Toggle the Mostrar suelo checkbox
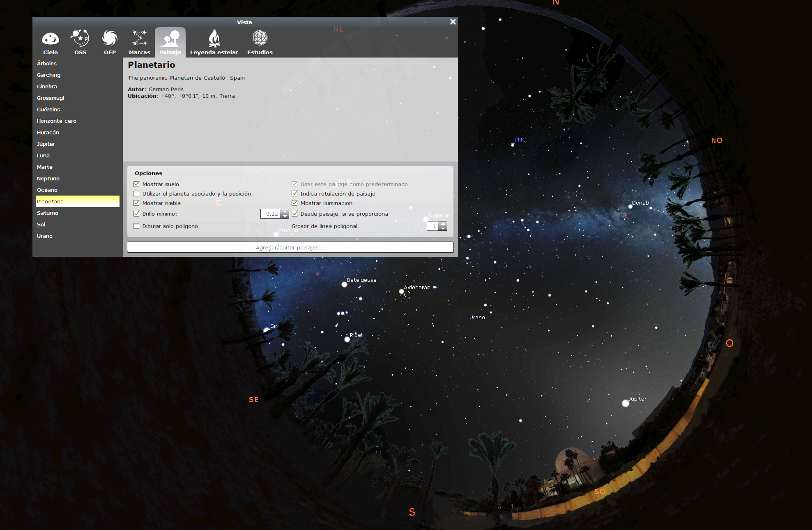 tap(137, 184)
